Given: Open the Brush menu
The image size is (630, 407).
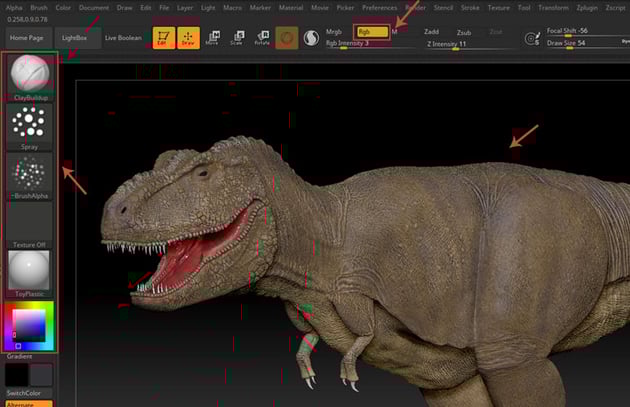Looking at the screenshot, I should click(x=39, y=7).
